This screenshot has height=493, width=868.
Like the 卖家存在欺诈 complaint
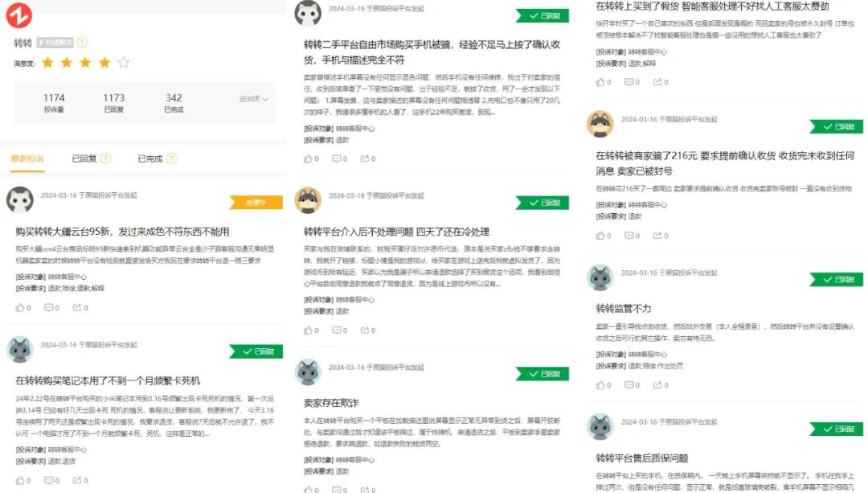click(311, 490)
